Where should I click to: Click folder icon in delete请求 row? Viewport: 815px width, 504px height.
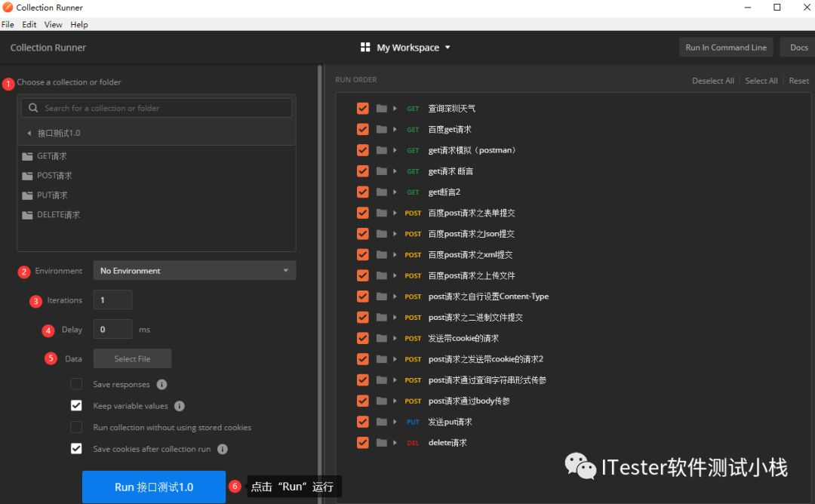tap(382, 443)
